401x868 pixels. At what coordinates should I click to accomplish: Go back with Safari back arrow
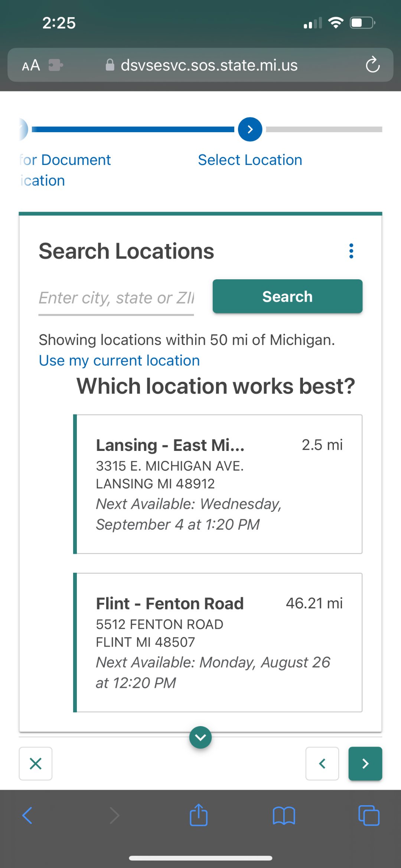(27, 816)
